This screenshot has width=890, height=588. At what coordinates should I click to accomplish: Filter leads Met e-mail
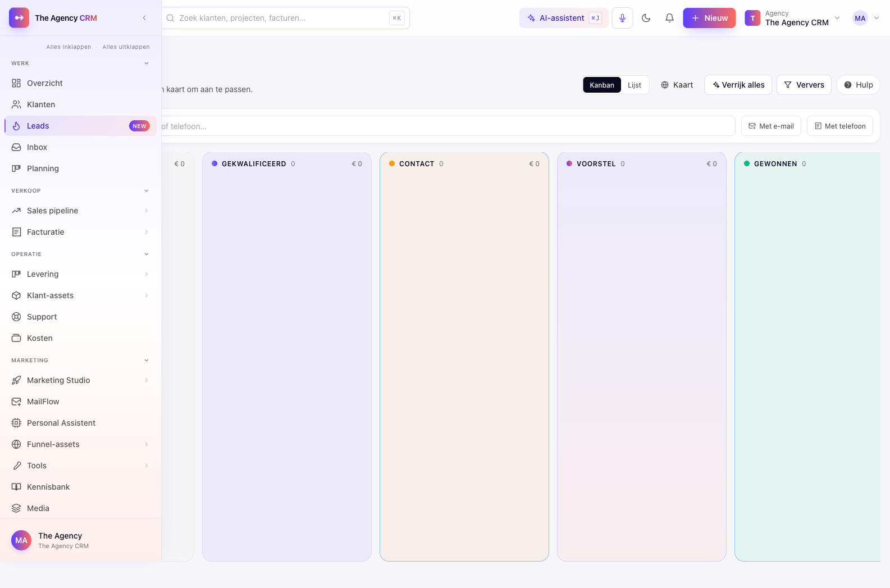[x=771, y=126]
